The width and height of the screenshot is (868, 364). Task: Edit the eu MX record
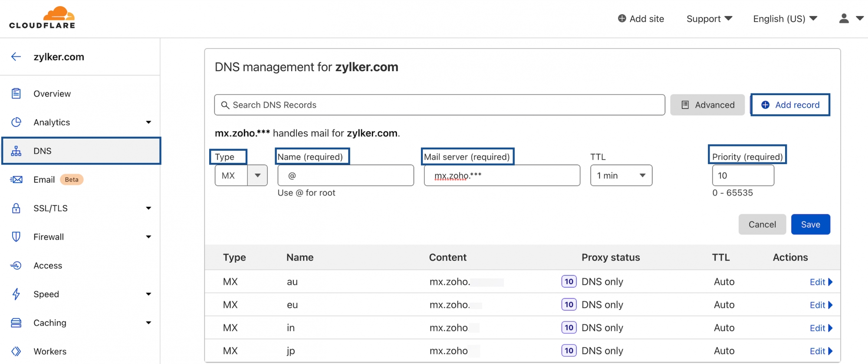tap(821, 305)
